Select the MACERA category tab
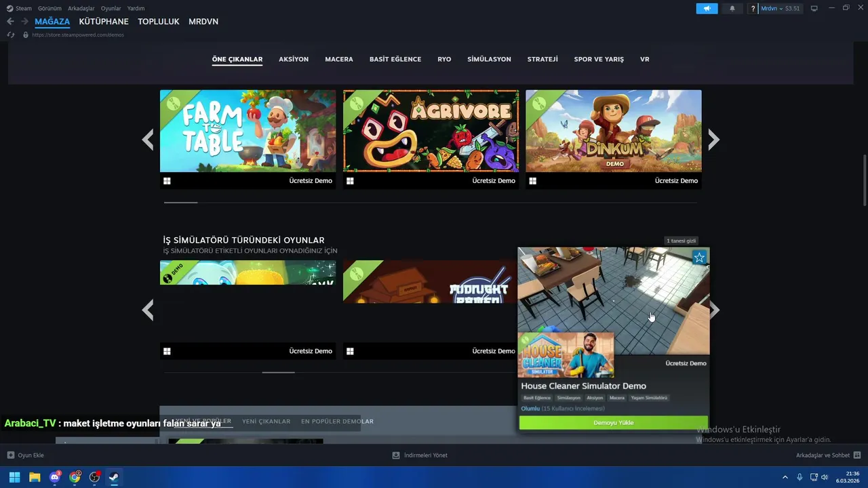The image size is (868, 488). coord(339,60)
